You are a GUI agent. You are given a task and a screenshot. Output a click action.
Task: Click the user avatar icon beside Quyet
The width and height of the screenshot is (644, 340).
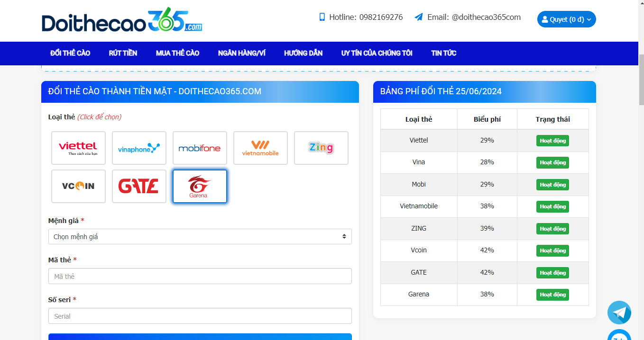545,19
